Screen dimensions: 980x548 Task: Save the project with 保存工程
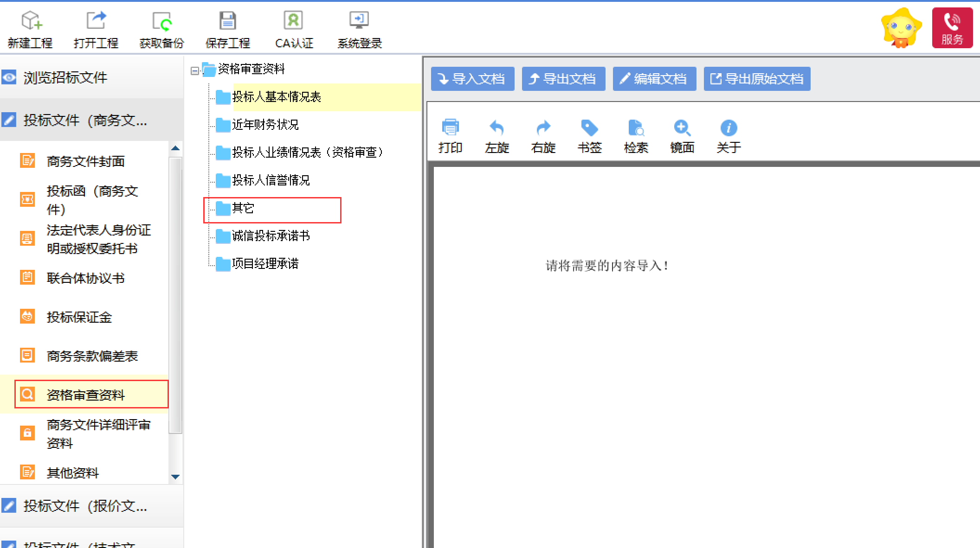coord(227,21)
